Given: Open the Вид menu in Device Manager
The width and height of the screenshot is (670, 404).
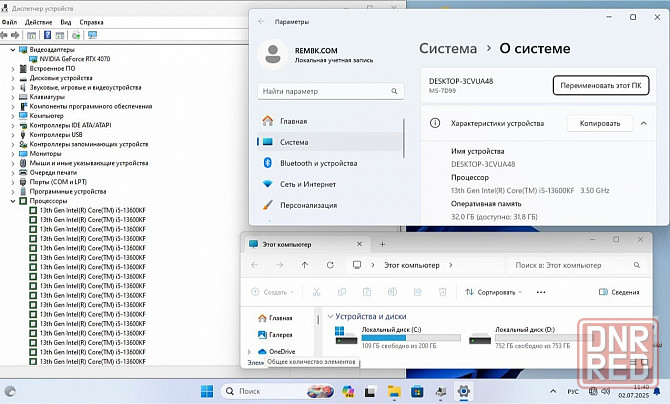Looking at the screenshot, I should point(66,22).
